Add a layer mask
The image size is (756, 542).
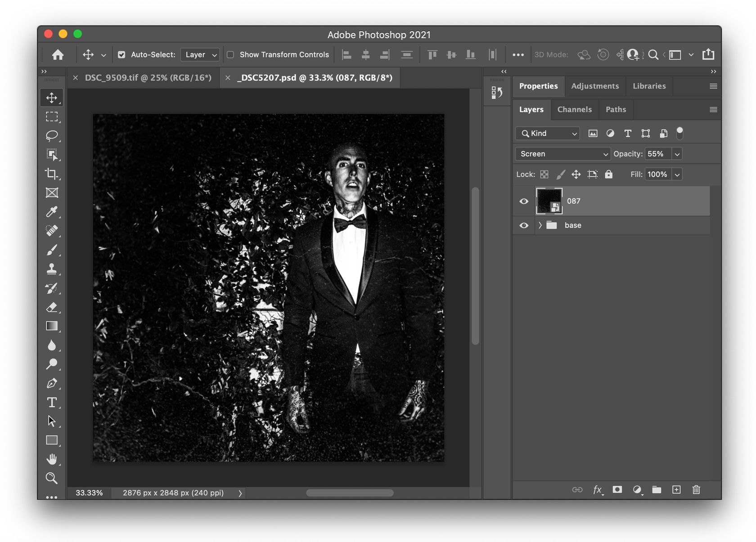(x=617, y=490)
